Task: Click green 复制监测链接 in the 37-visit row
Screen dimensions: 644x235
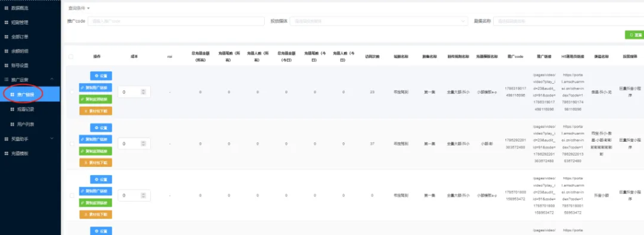Action: 96,151
